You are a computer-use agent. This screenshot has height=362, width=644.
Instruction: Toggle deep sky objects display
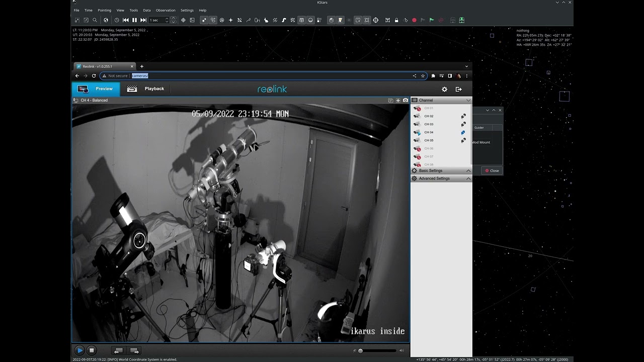[213, 20]
